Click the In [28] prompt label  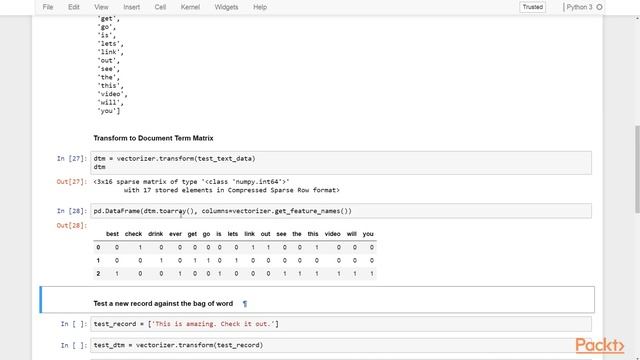[72, 211]
